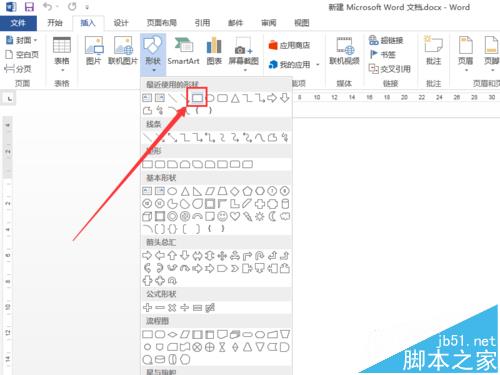Pick the cross shape in basic shapes

click(260, 204)
